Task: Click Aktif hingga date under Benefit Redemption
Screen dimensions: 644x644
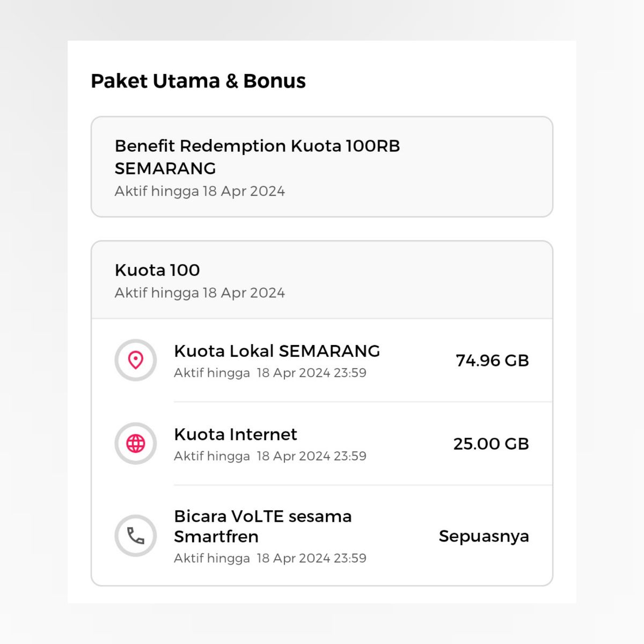Action: point(200,191)
